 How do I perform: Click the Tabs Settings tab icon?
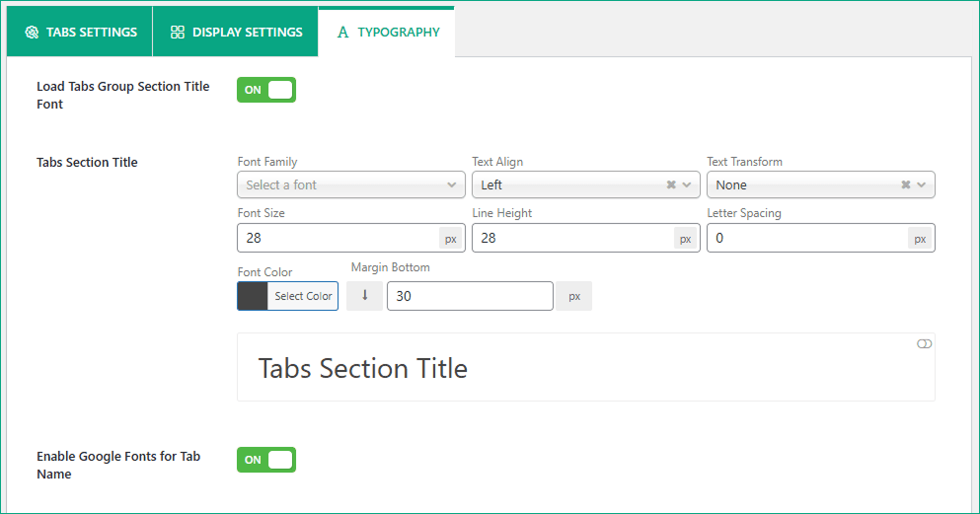(30, 33)
